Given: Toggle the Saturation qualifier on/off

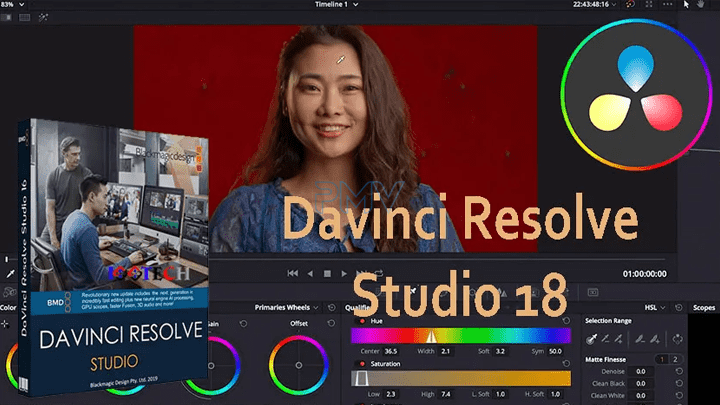Looking at the screenshot, I should coord(362,364).
